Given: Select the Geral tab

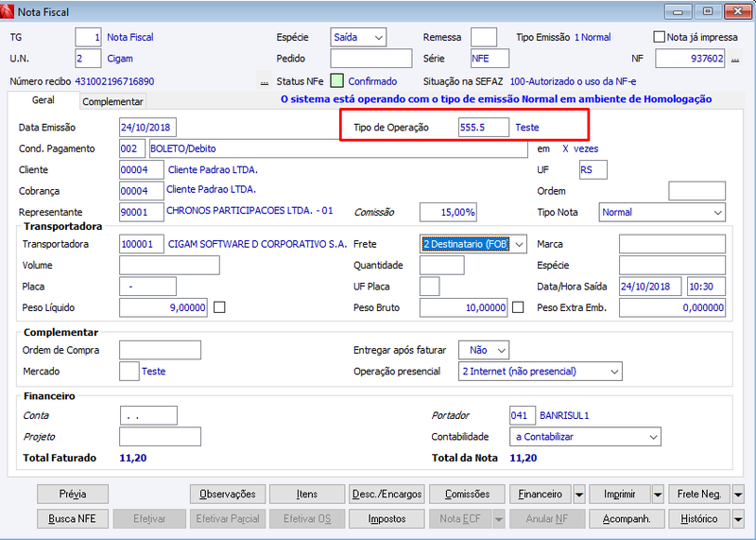Looking at the screenshot, I should (43, 100).
